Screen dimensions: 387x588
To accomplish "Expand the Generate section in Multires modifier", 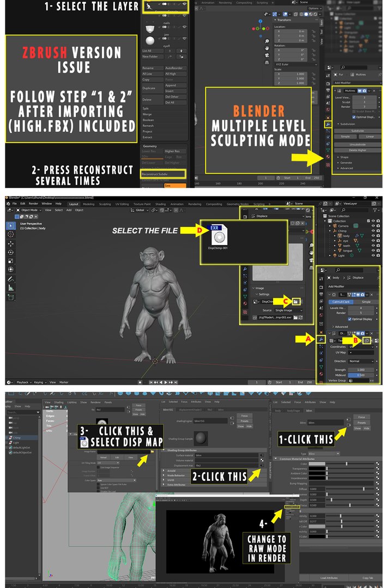I will click(344, 162).
